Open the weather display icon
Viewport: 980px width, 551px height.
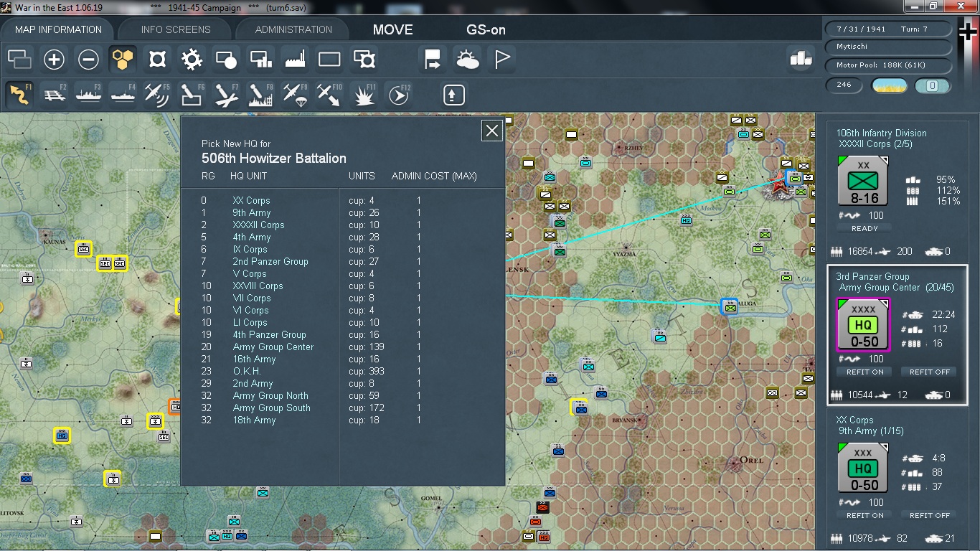coord(467,59)
